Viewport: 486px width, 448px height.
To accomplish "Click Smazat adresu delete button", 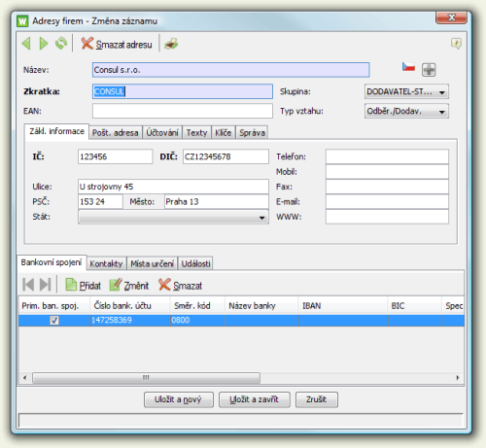I will click(x=117, y=44).
